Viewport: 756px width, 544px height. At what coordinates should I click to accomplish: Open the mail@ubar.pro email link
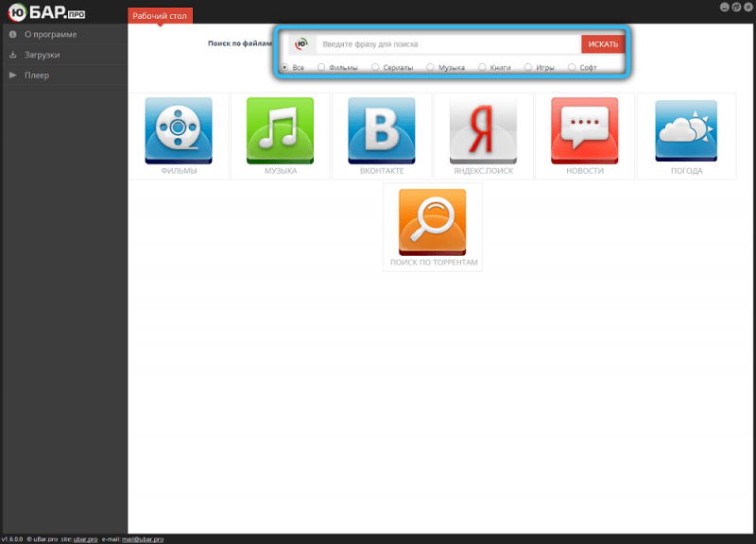[x=143, y=539]
